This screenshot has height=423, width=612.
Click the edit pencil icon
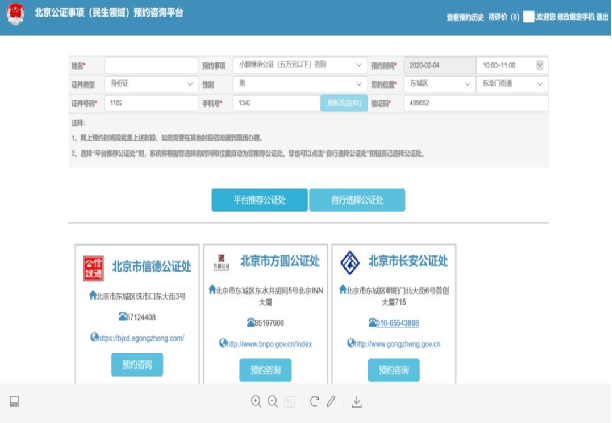click(x=330, y=401)
